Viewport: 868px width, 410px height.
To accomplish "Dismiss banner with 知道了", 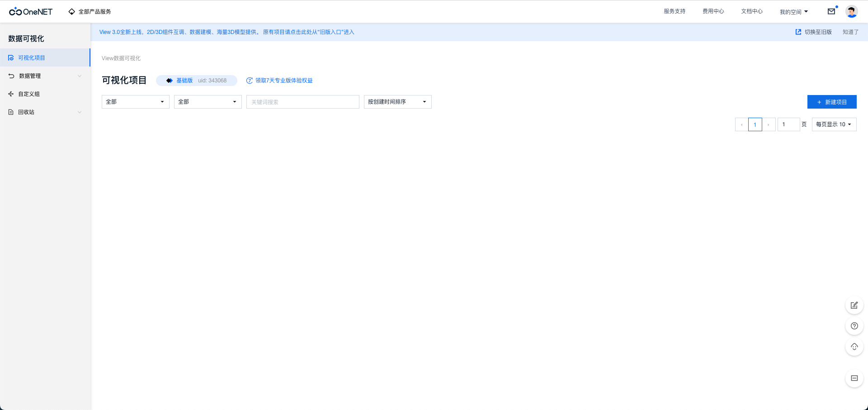I will 850,32.
